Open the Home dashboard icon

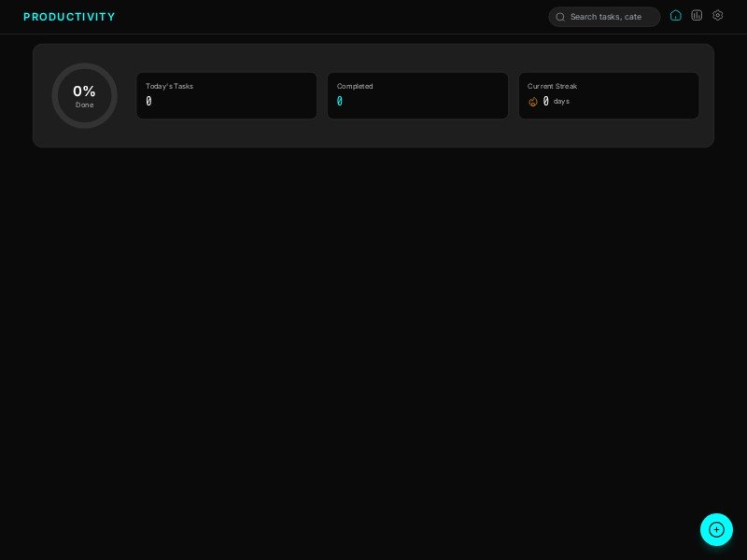pos(676,16)
